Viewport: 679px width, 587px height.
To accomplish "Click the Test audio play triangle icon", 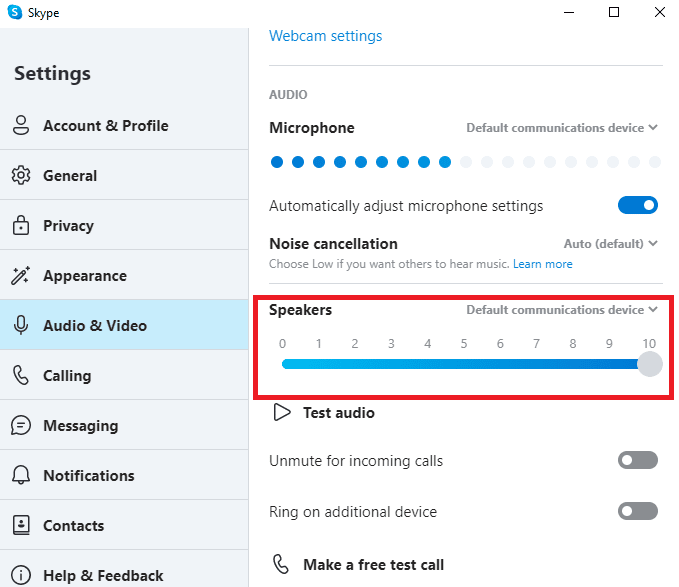I will (x=282, y=412).
